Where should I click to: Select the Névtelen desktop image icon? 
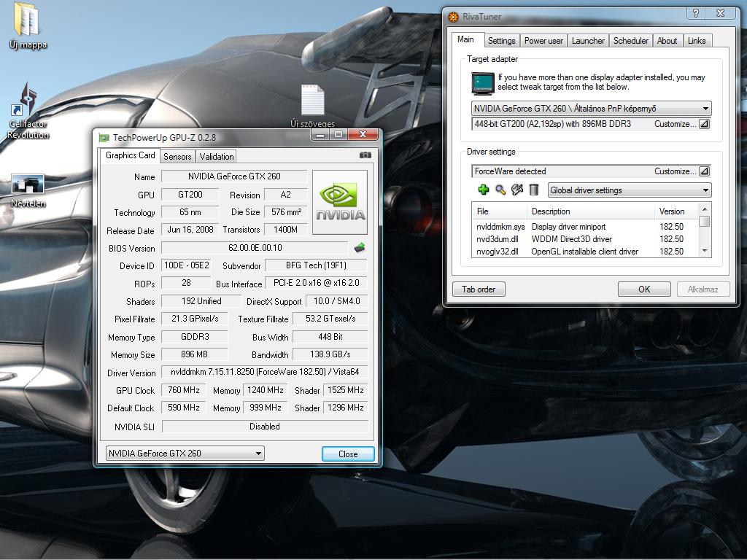28,190
